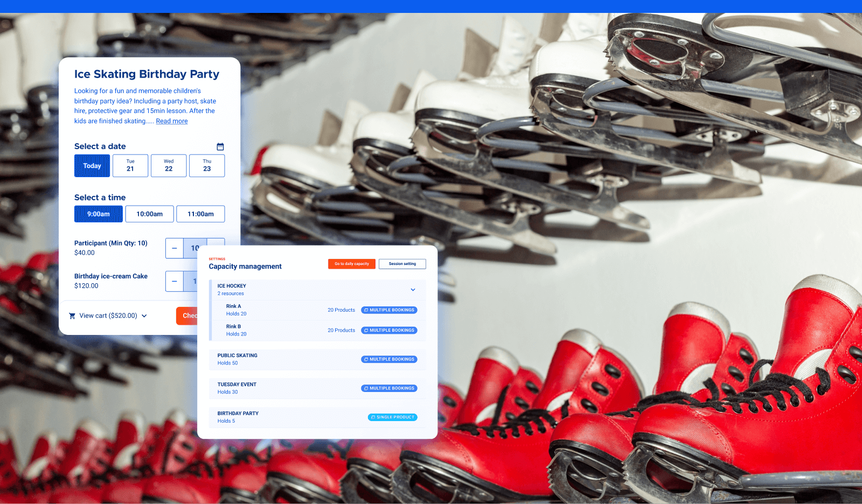Screen dimensions: 862x504
Task: Open the calendar icon next to Select a date
Action: (x=220, y=146)
